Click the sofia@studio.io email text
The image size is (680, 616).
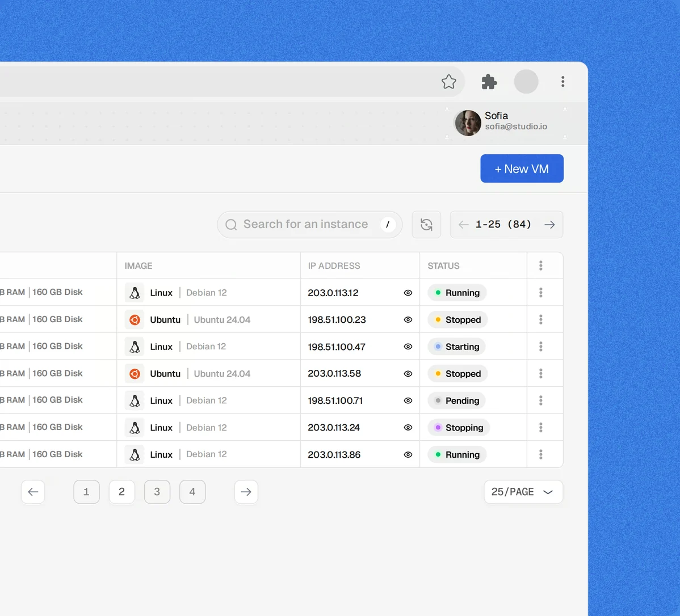point(516,126)
